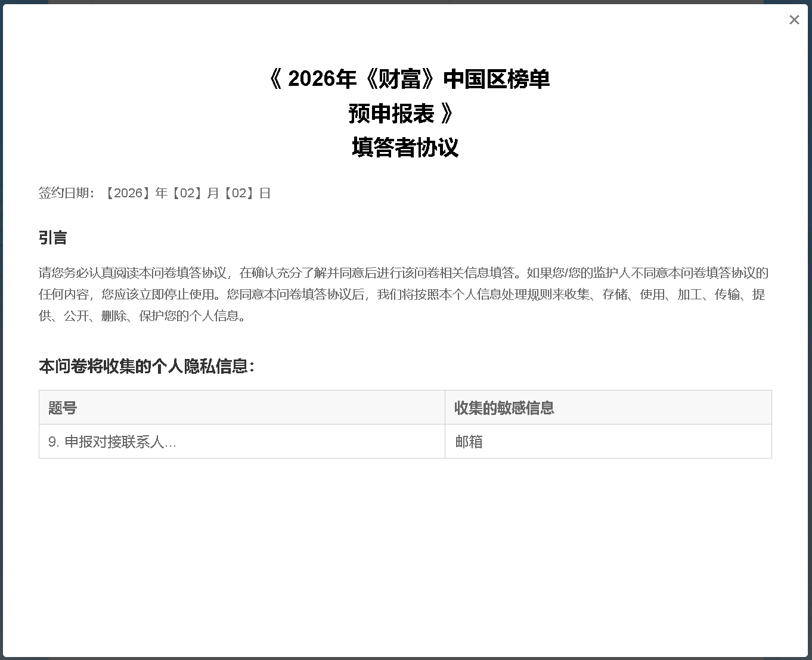Select the "邮箱" table cell
The width and height of the screenshot is (812, 660).
pyautogui.click(x=469, y=442)
